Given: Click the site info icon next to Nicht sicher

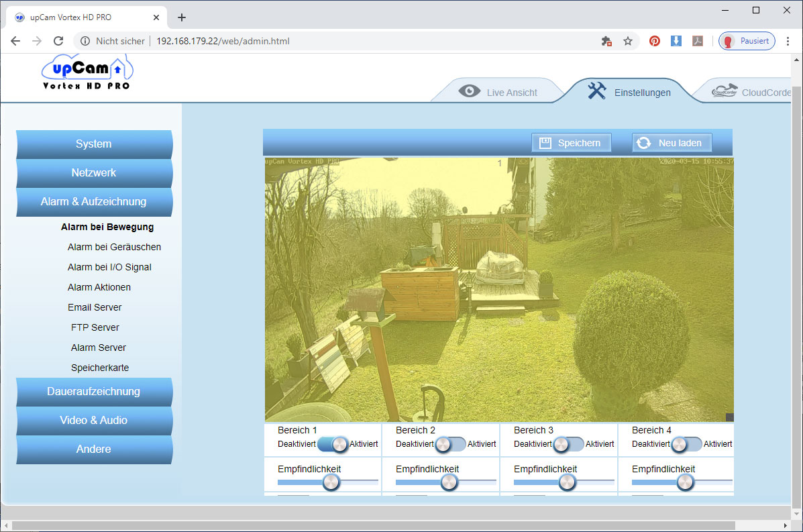Looking at the screenshot, I should coord(85,41).
